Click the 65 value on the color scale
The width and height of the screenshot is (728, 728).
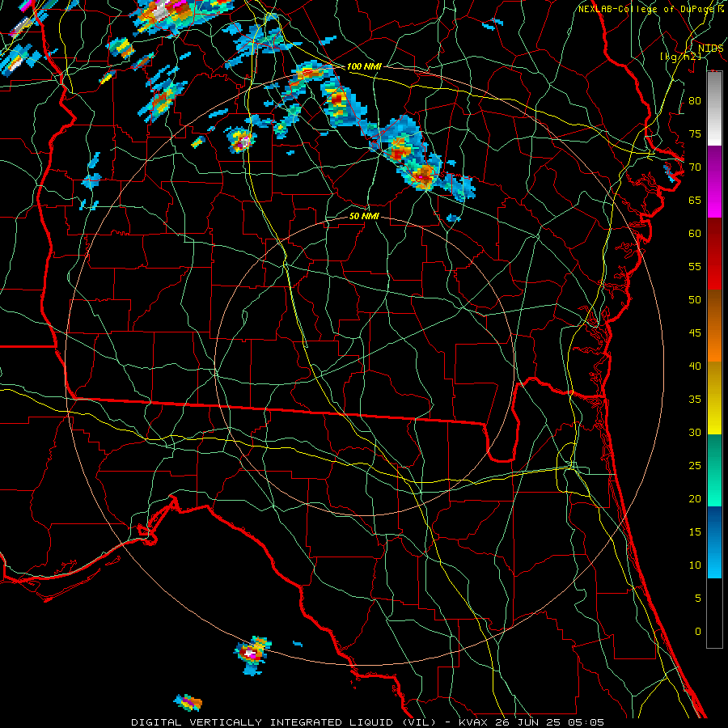[x=695, y=200]
